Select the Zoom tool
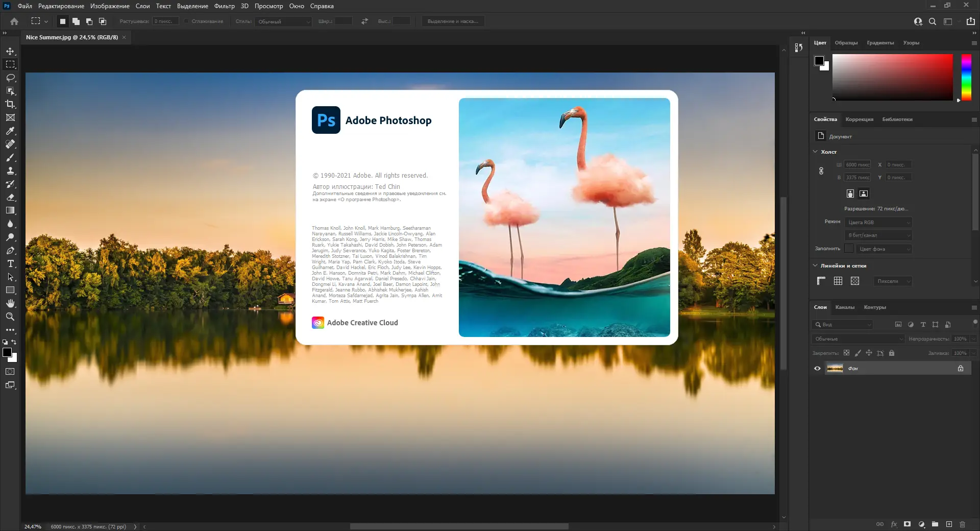The height and width of the screenshot is (531, 980). tap(10, 317)
